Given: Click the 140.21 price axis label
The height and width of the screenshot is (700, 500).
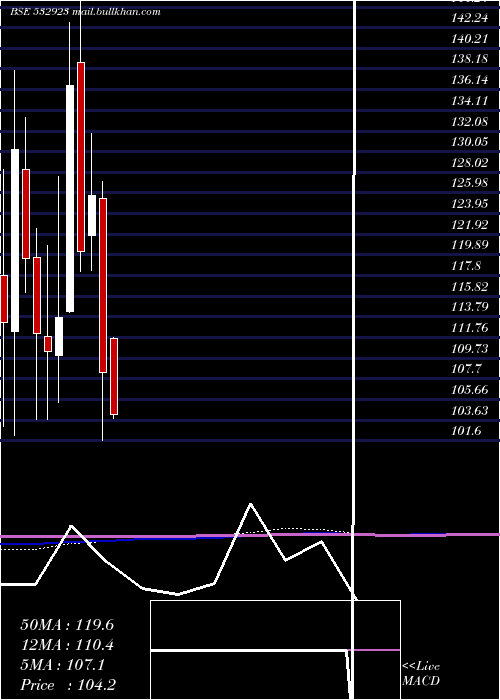Looking at the screenshot, I should [x=469, y=39].
